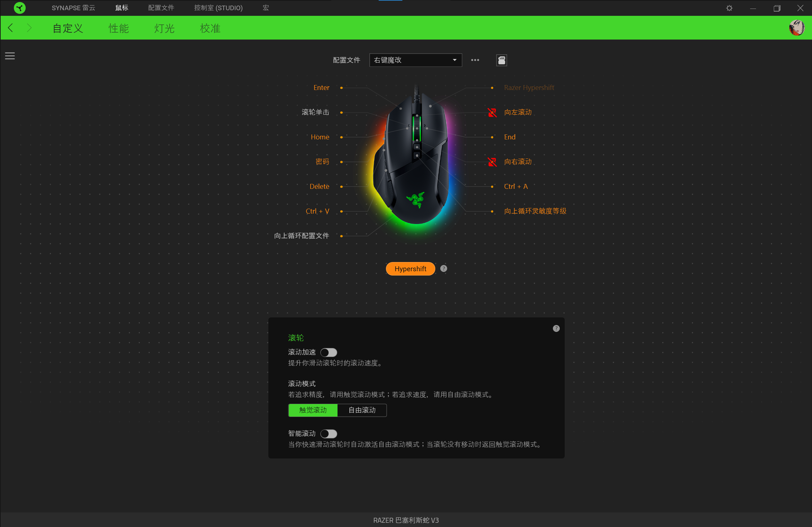The height and width of the screenshot is (527, 812).
Task: Open the 宏 macro tab
Action: [x=266, y=8]
